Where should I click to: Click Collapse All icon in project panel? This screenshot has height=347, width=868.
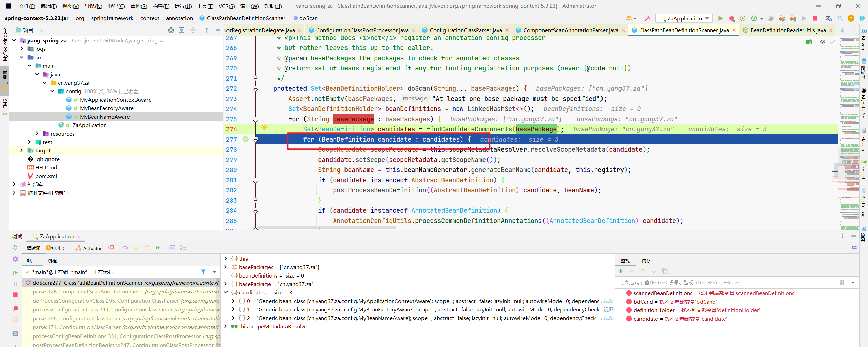(193, 30)
